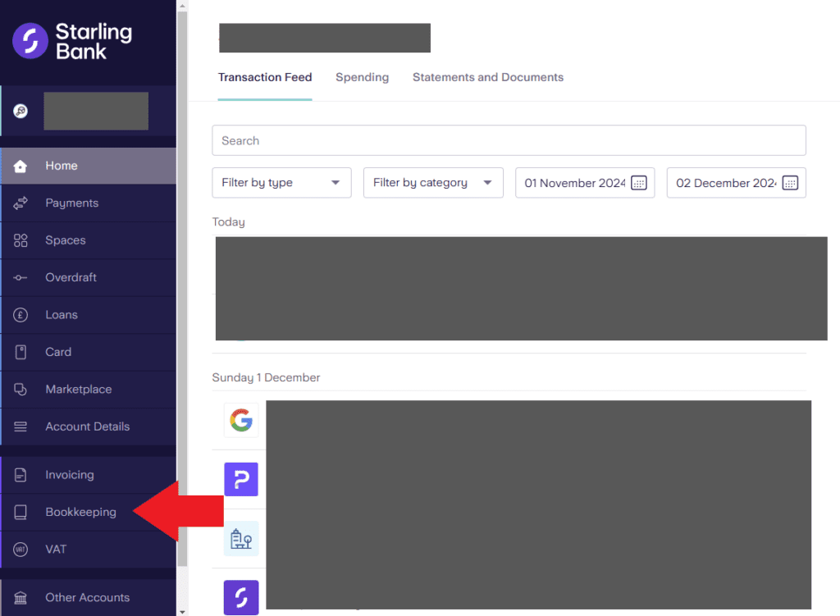Screen dimensions: 840x616
Task: Open the purple P merchant transaction
Action: tap(241, 479)
